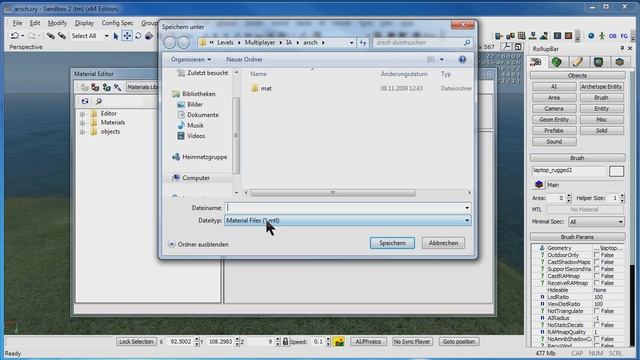Open the RollupBar Modeling pencil tab
This screenshot has width=640, height=360.
tap(577, 62)
